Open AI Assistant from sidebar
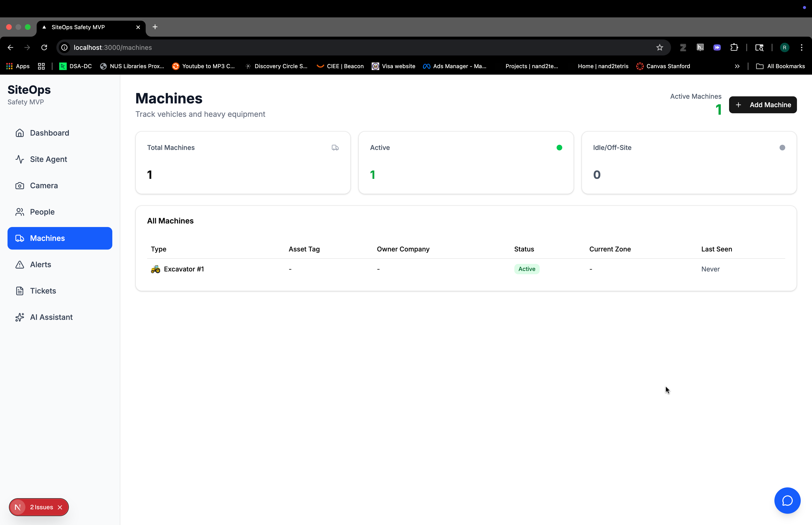 [51, 317]
